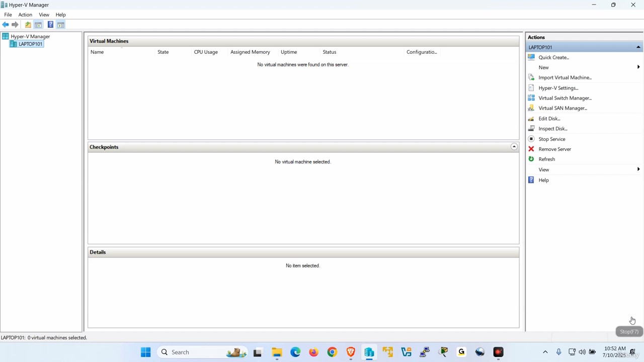Screen dimensions: 644x362
Task: Open Microsoft Edge from the taskbar
Action: 295,352
